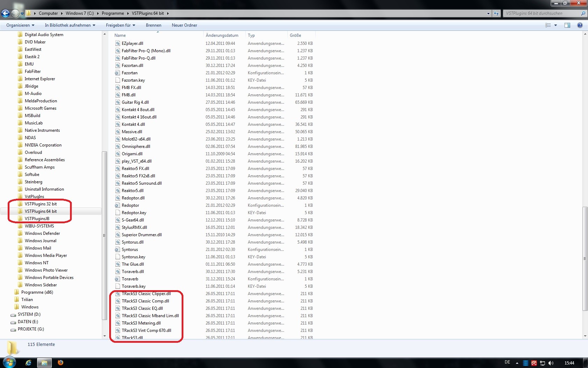
Task: Select the Superior Drummer.dll file
Action: [142, 235]
